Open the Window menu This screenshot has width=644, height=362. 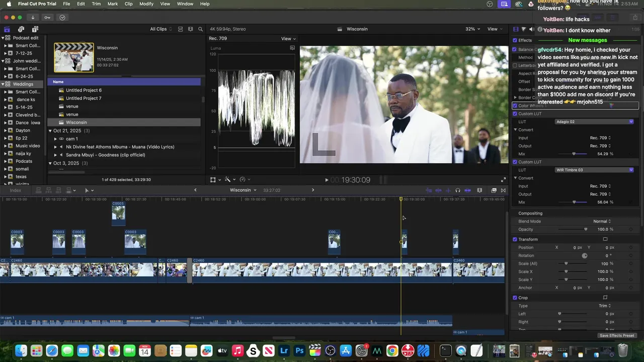tap(185, 4)
